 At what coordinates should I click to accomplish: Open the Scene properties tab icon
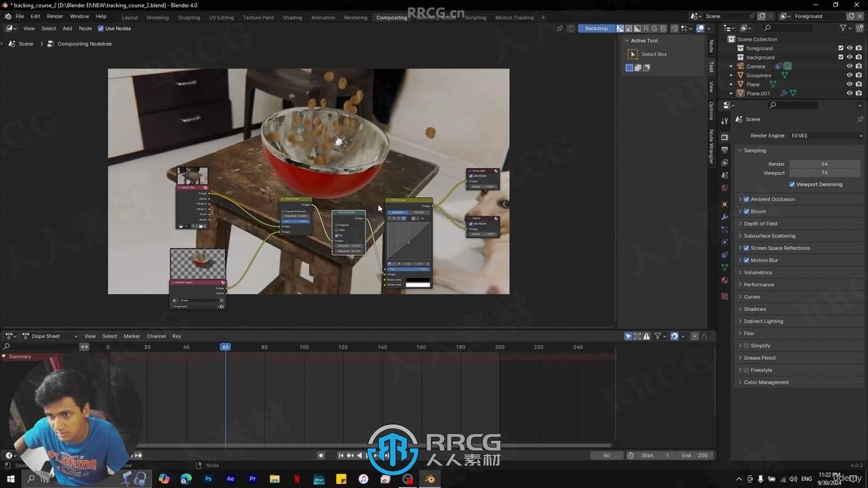coord(724,175)
